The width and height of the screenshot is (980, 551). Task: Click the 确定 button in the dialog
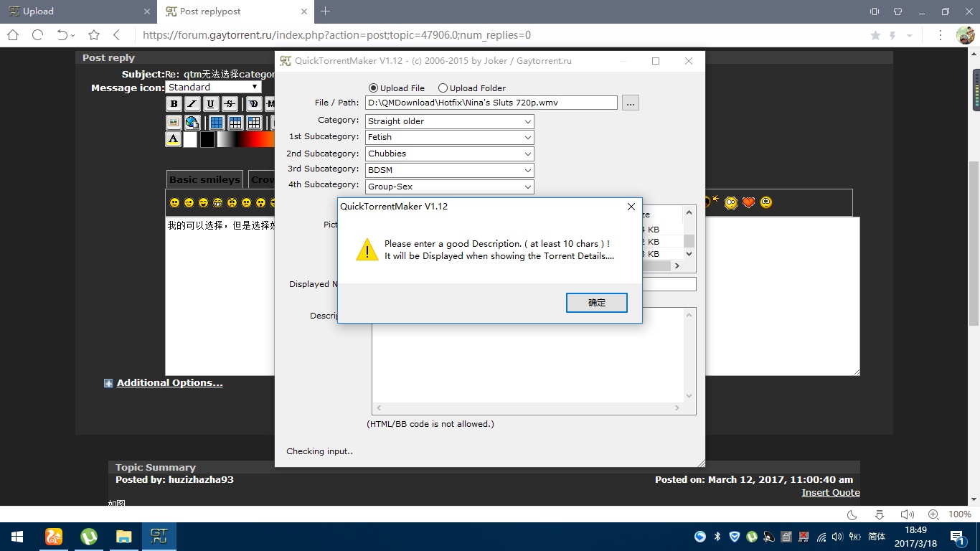[x=596, y=303]
